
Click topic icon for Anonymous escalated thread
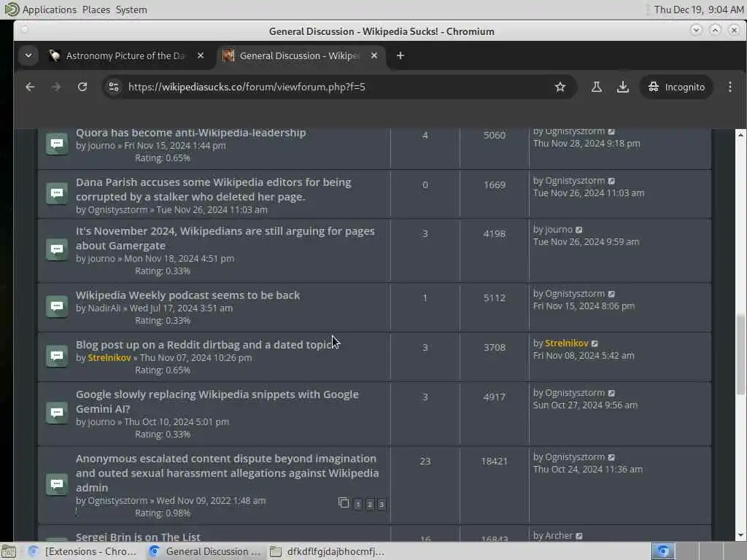[57, 484]
